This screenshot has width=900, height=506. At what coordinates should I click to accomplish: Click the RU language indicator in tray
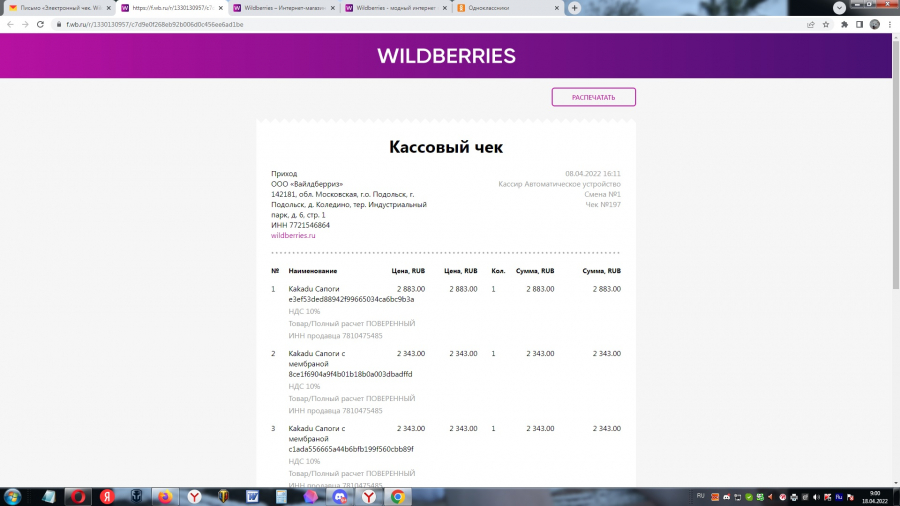click(x=700, y=496)
